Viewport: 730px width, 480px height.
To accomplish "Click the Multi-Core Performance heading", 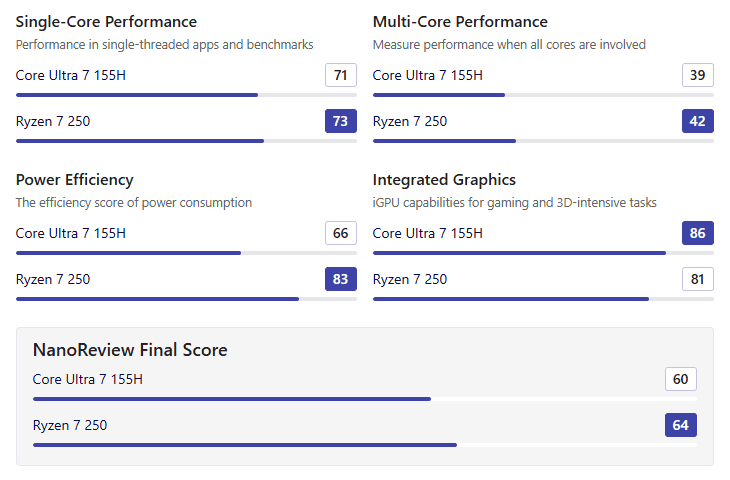I will 460,21.
